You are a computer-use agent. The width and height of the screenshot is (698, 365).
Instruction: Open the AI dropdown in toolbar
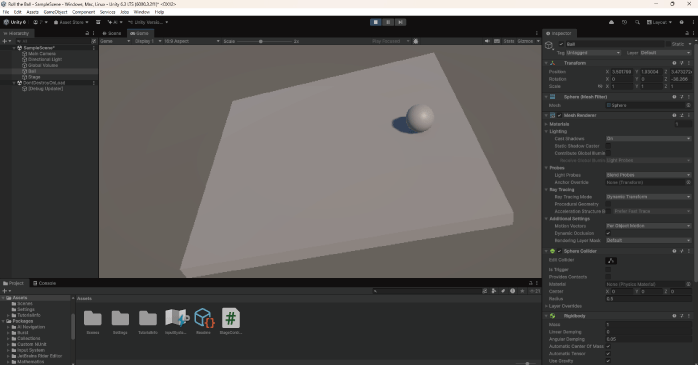click(x=114, y=22)
